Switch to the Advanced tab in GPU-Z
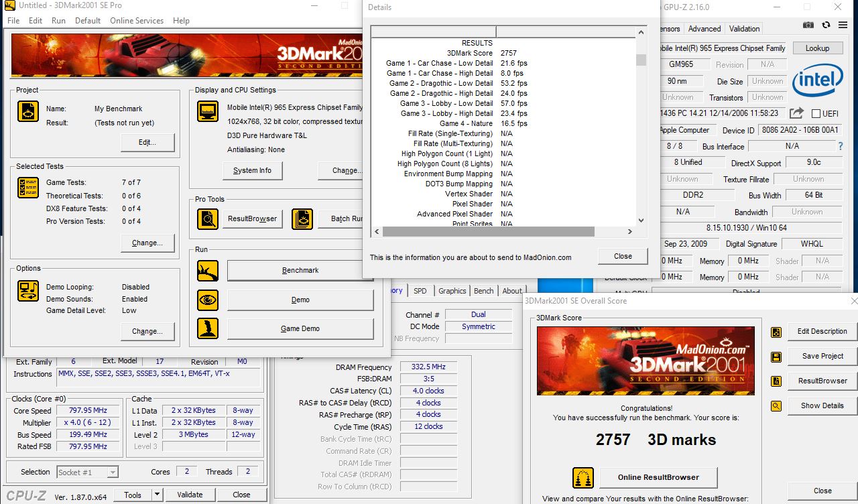The height and width of the screenshot is (504, 858). 704,29
